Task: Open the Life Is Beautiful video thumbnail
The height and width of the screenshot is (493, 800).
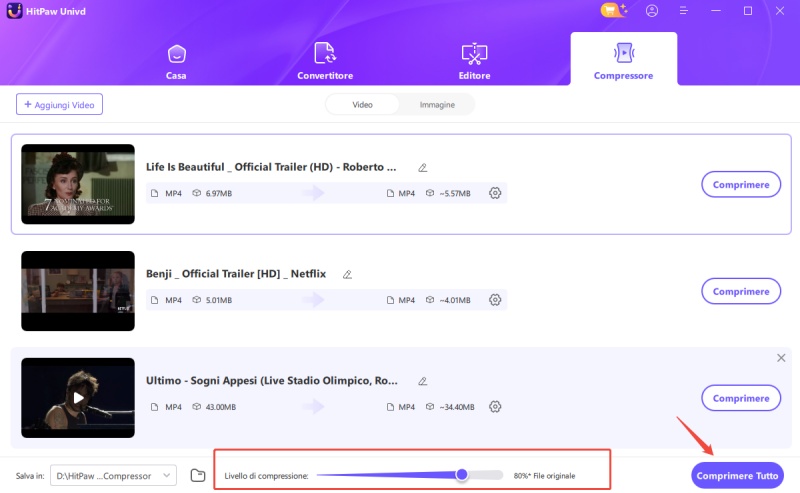Action: (x=78, y=184)
